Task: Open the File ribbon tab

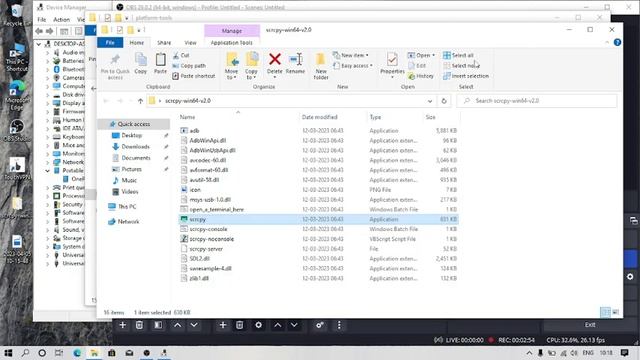Action: point(110,42)
